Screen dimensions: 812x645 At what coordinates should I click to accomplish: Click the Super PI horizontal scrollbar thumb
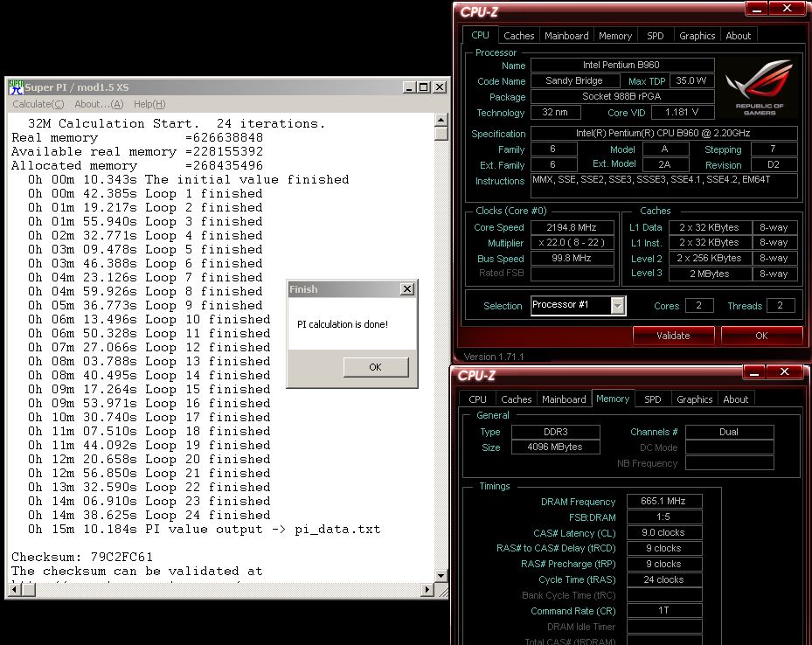[x=29, y=590]
